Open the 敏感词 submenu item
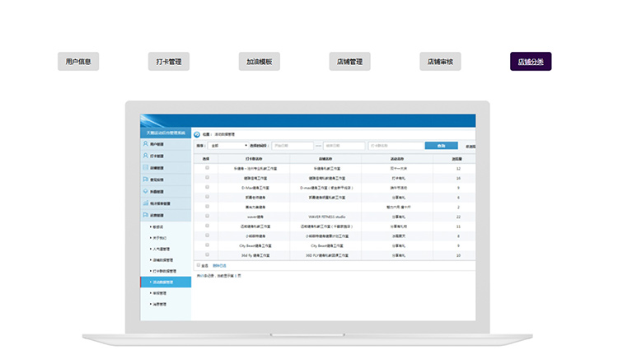 click(x=158, y=227)
